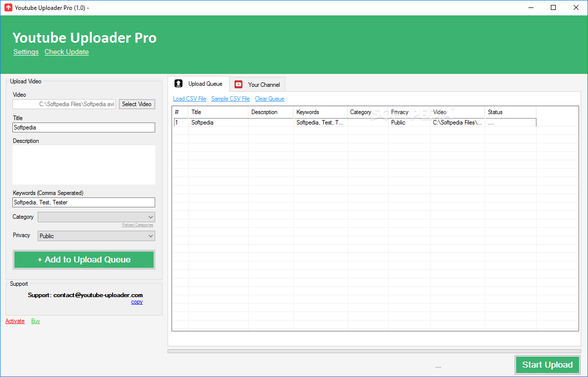Select the Upload Queue tab
The height and width of the screenshot is (377, 588).
click(x=198, y=84)
